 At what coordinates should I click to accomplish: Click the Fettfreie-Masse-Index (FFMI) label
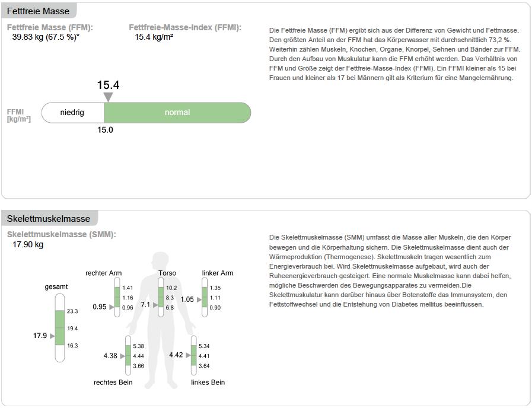185,27
